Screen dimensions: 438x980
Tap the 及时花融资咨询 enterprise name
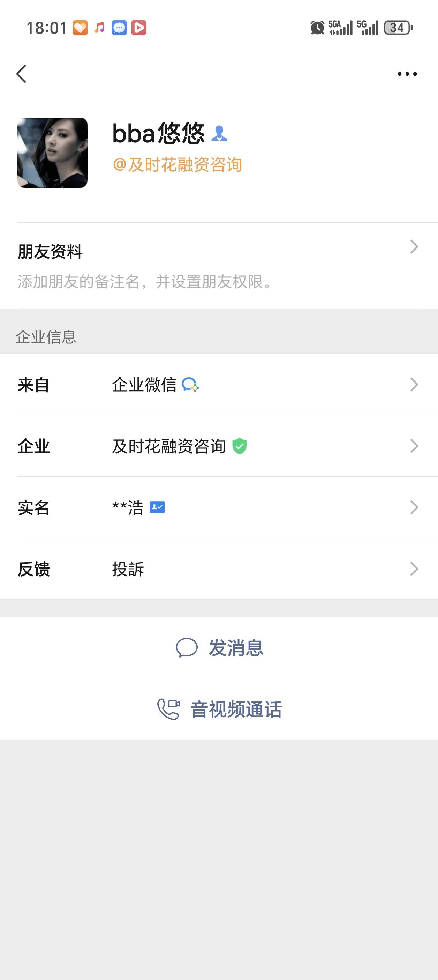tap(169, 446)
